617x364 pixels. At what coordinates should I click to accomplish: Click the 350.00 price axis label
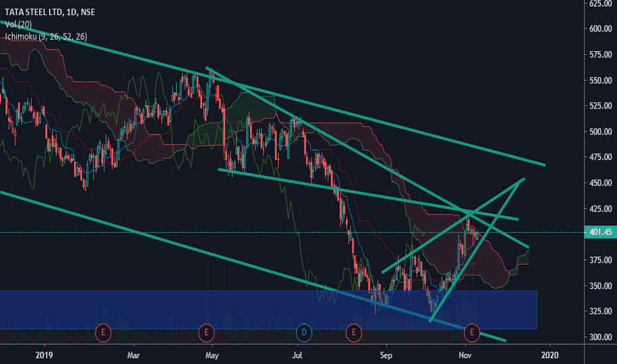(x=600, y=286)
